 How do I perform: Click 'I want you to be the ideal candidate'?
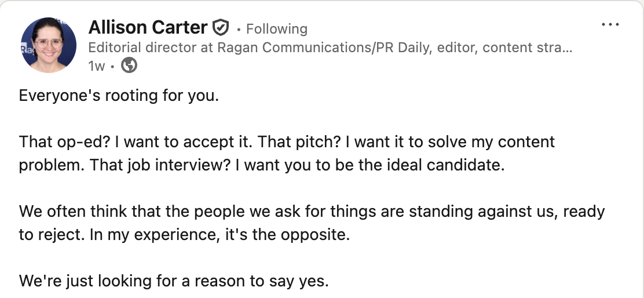pyautogui.click(x=370, y=165)
